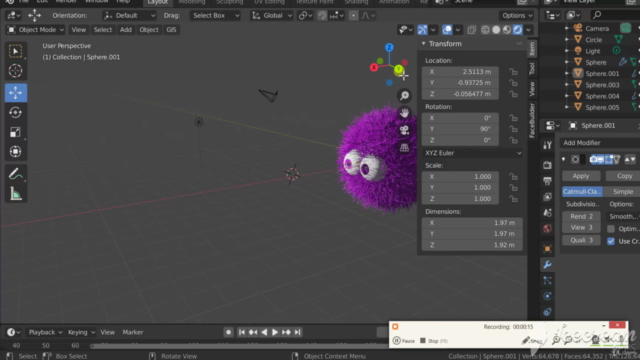Toggle show gizmo button
This screenshot has width=640, height=360.
[422, 29]
